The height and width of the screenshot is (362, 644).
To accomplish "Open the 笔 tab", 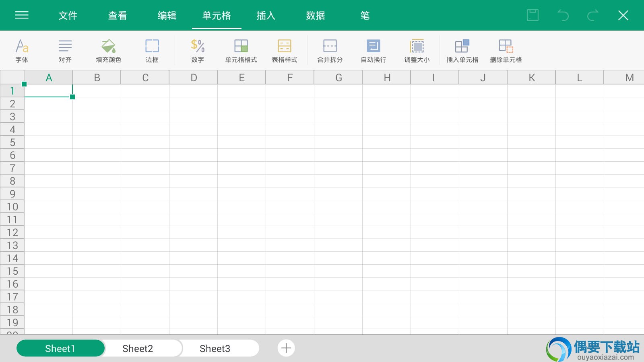I will (365, 16).
